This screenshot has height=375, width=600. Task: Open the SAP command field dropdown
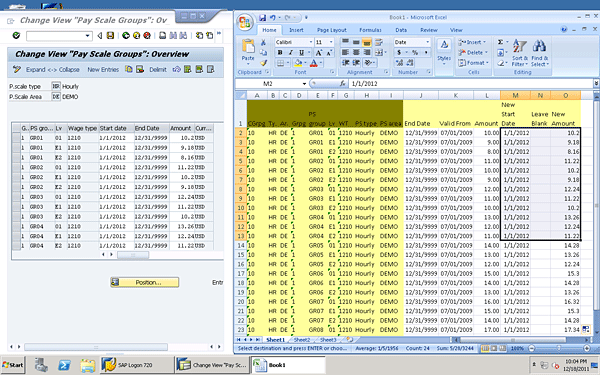[x=88, y=36]
